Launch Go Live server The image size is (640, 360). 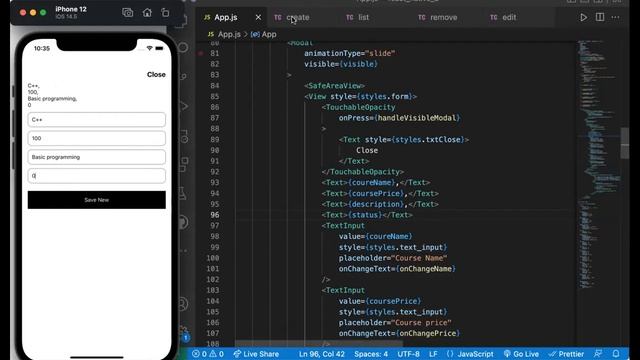tap(521, 354)
